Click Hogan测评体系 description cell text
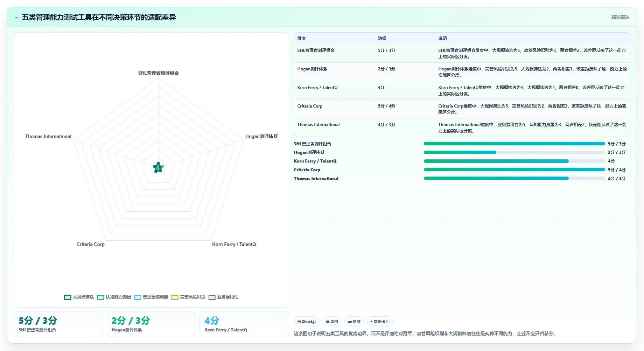 pyautogui.click(x=532, y=72)
